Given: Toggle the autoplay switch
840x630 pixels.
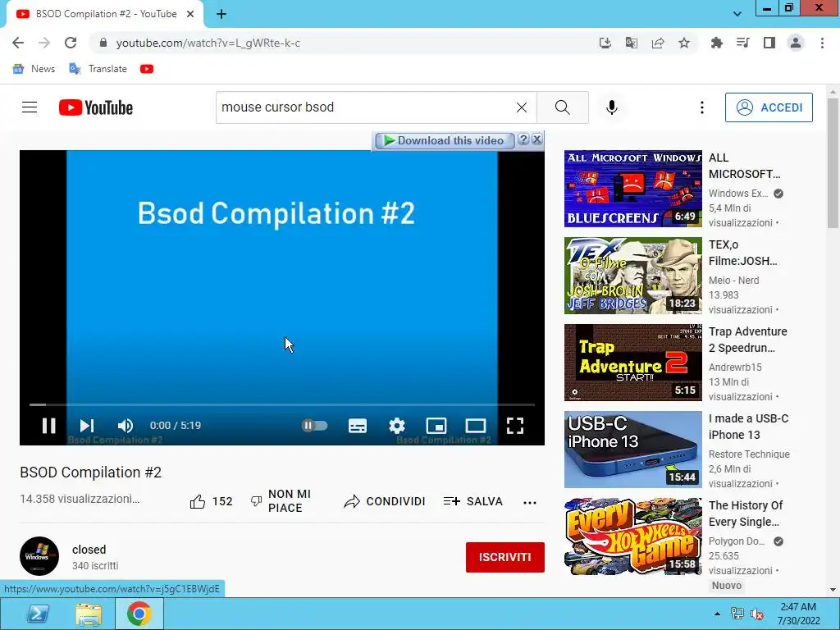Looking at the screenshot, I should 314,426.
